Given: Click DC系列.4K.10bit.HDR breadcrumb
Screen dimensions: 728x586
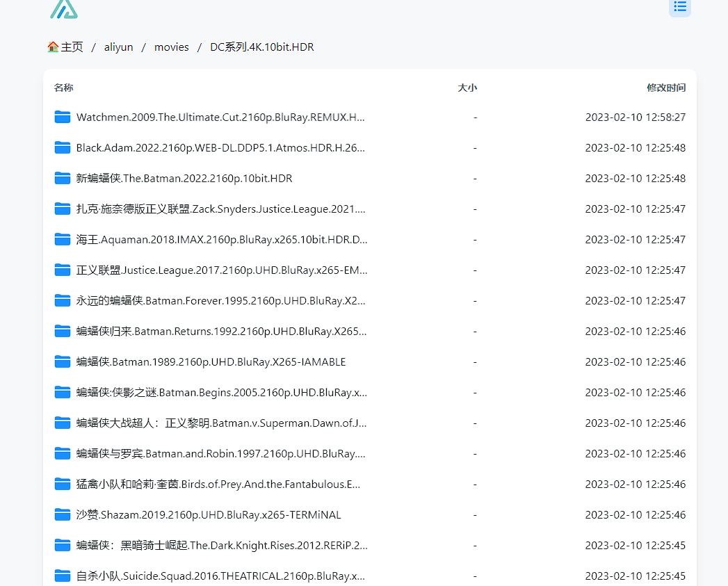Looking at the screenshot, I should pos(262,47).
